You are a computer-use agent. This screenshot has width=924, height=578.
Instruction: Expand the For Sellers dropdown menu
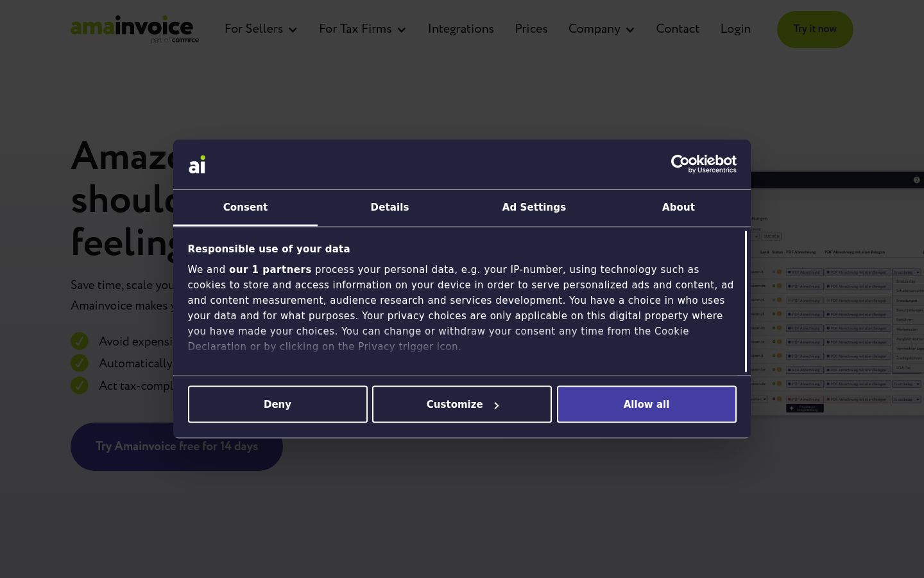click(261, 29)
